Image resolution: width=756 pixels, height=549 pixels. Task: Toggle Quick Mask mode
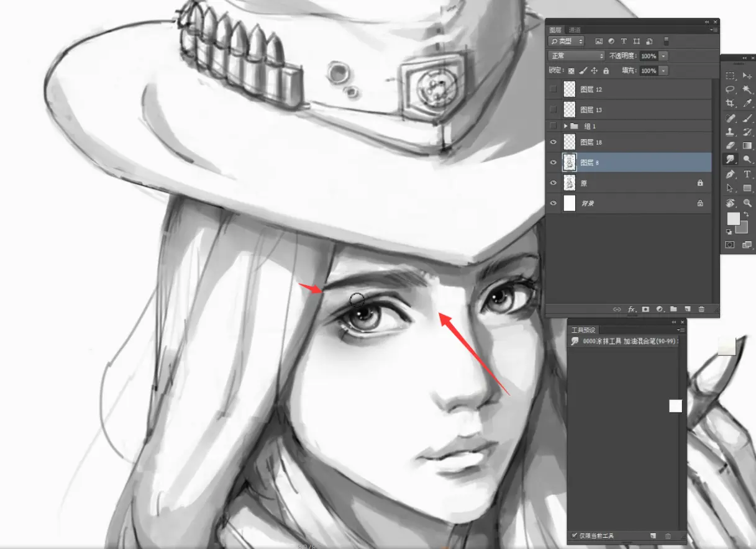pos(731,245)
